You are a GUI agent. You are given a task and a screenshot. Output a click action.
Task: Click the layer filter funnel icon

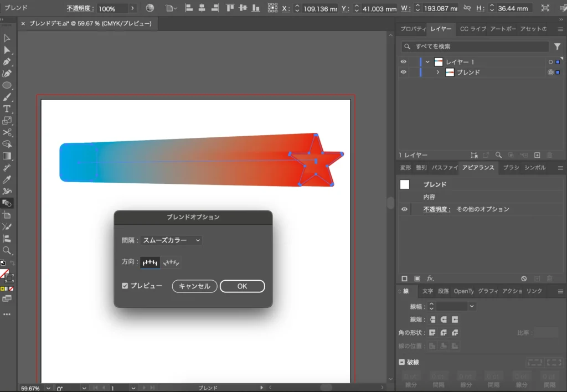(558, 47)
